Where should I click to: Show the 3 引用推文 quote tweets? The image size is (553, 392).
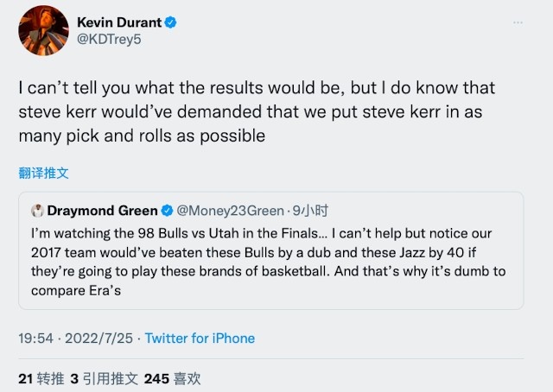[x=104, y=378]
